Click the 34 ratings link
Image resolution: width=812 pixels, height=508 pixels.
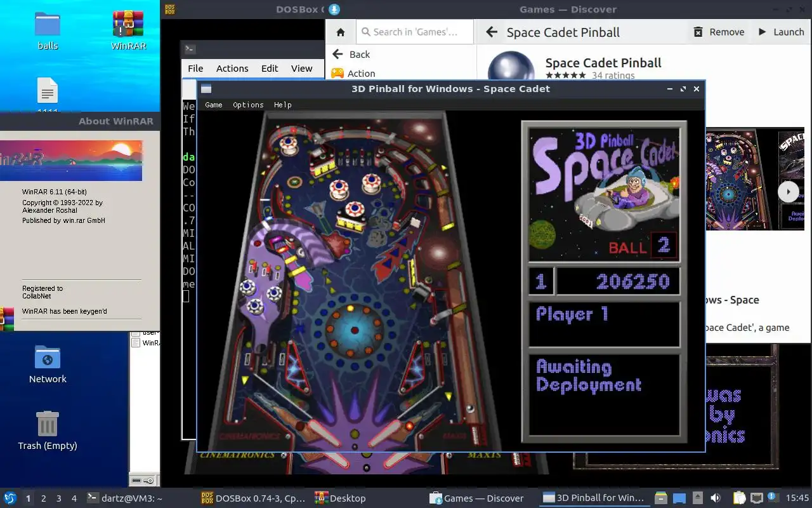tap(613, 76)
